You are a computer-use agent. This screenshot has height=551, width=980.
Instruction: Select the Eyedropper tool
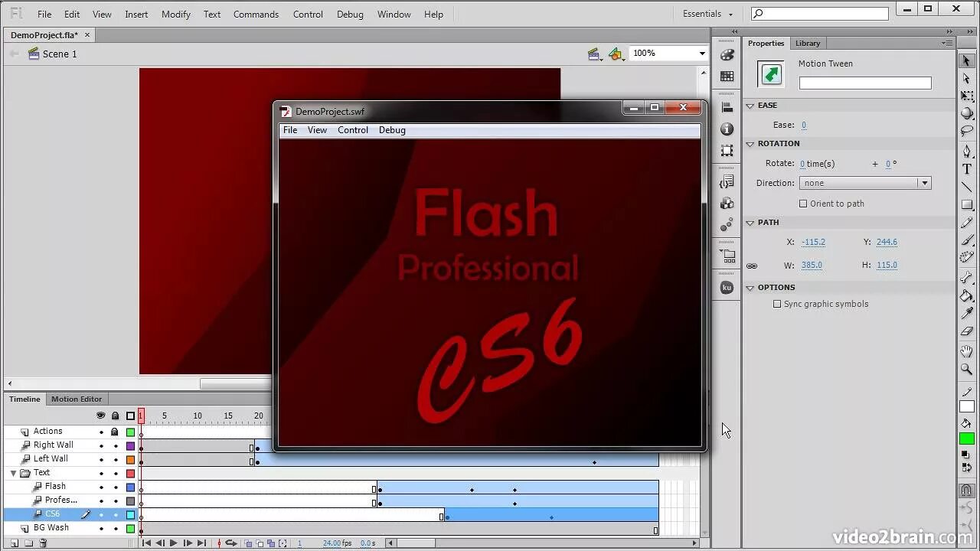[966, 314]
